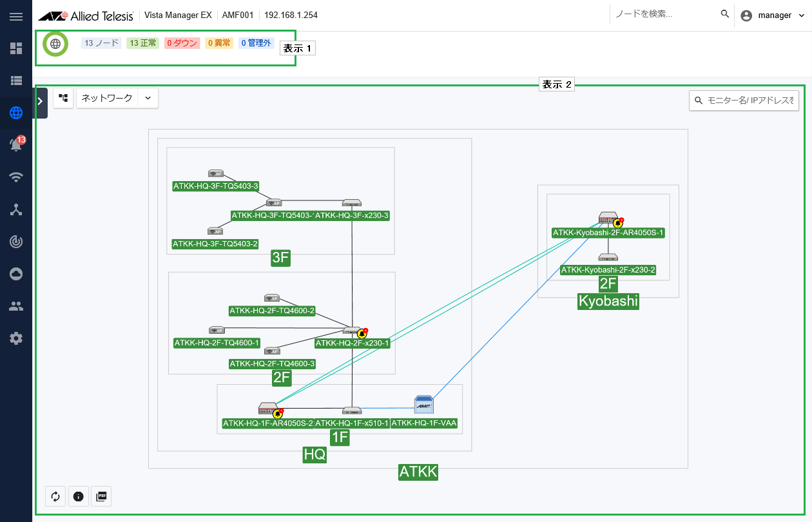Select the ATKK-Kyobashi-2F-AR4050S-1 router icon
The width and height of the screenshot is (812, 522).
608,218
